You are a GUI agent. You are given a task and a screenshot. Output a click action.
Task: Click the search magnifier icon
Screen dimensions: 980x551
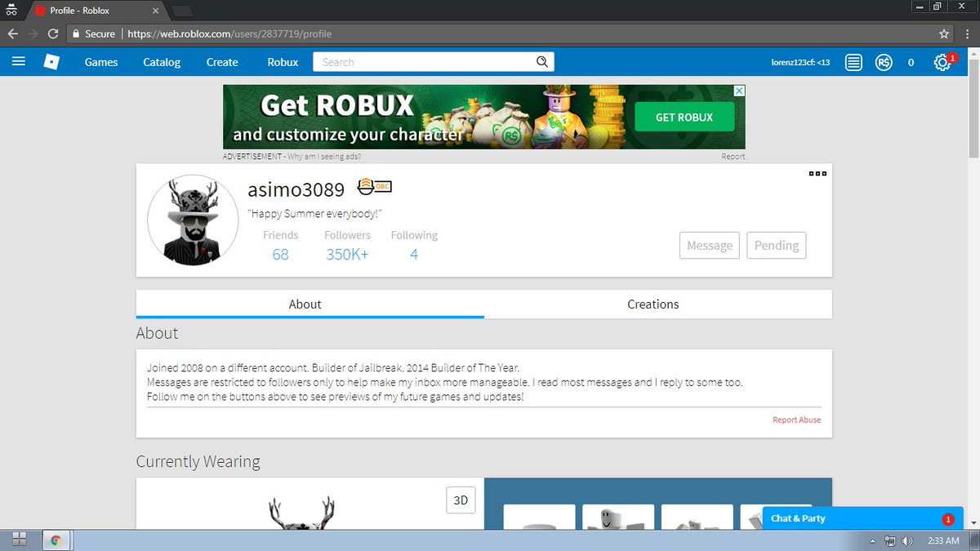point(542,62)
